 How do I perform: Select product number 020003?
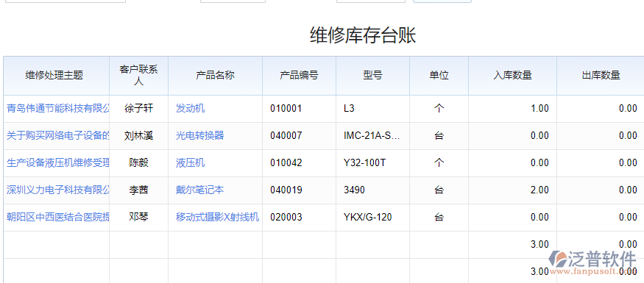(286, 217)
